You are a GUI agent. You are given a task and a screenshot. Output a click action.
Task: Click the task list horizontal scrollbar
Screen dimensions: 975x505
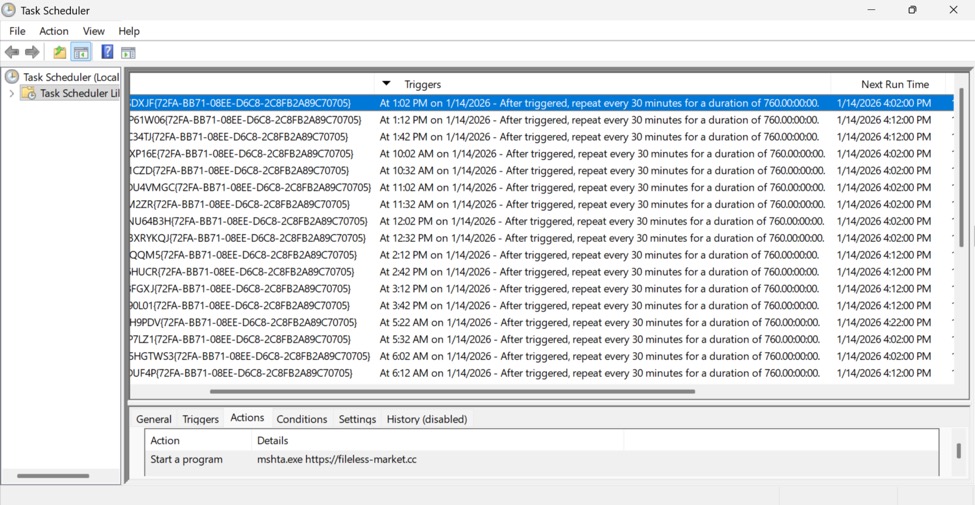[450, 392]
